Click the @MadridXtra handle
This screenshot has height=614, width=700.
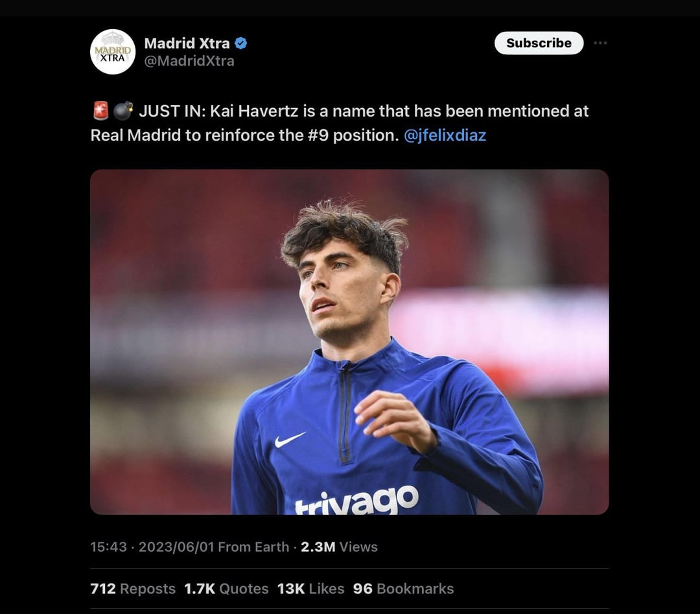189,61
